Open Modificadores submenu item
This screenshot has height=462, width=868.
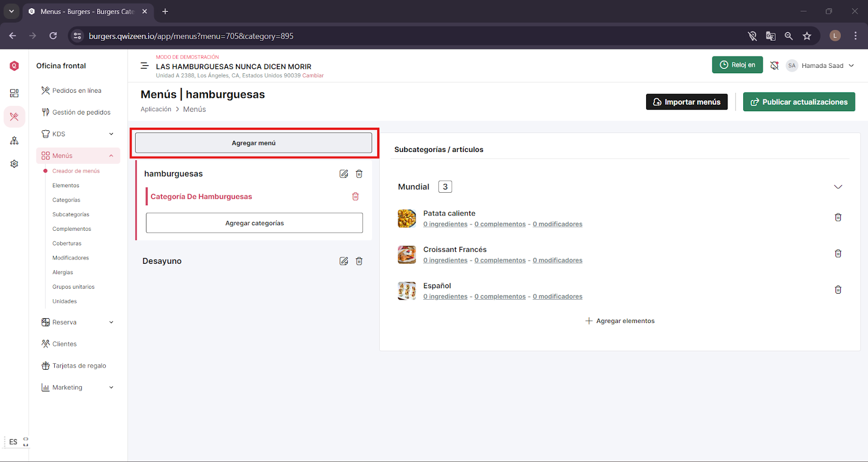click(x=71, y=258)
